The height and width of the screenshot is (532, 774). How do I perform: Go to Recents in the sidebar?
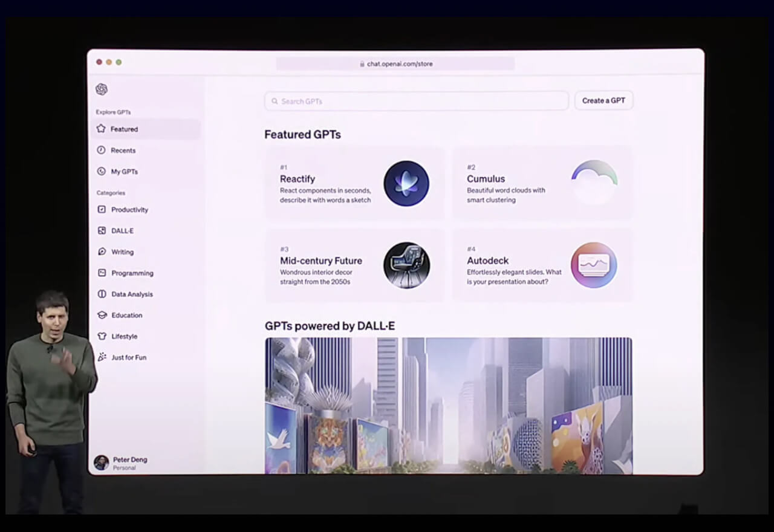(x=123, y=151)
